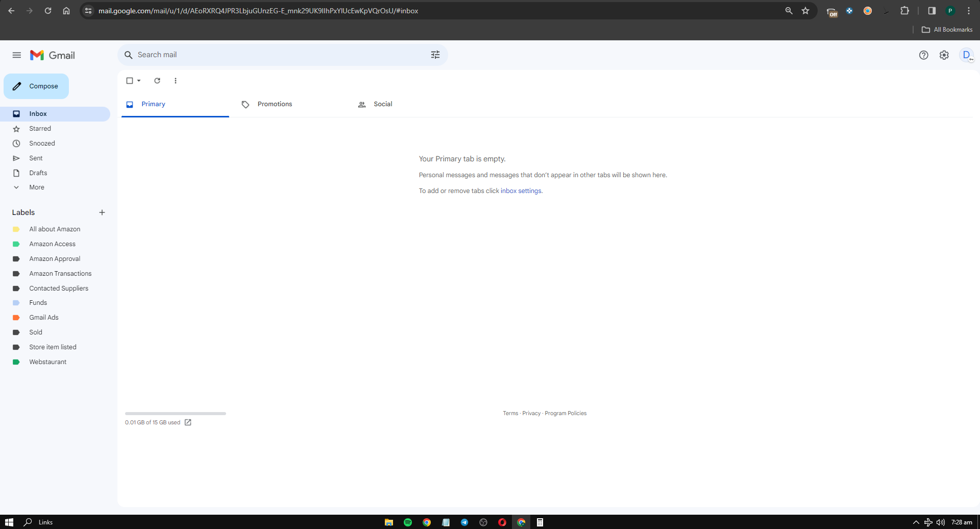
Task: Open the Starred folder
Action: pos(55,129)
